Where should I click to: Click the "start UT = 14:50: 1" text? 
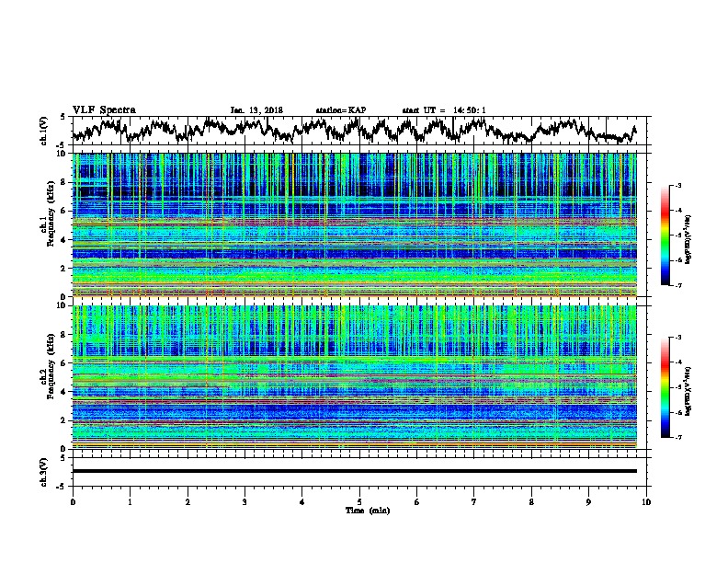tap(444, 110)
